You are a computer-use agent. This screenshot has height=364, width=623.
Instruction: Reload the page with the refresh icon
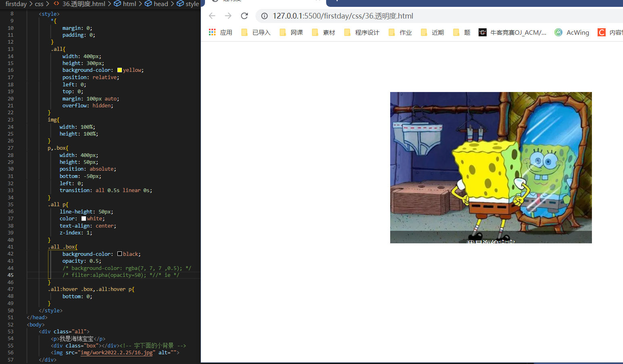245,16
